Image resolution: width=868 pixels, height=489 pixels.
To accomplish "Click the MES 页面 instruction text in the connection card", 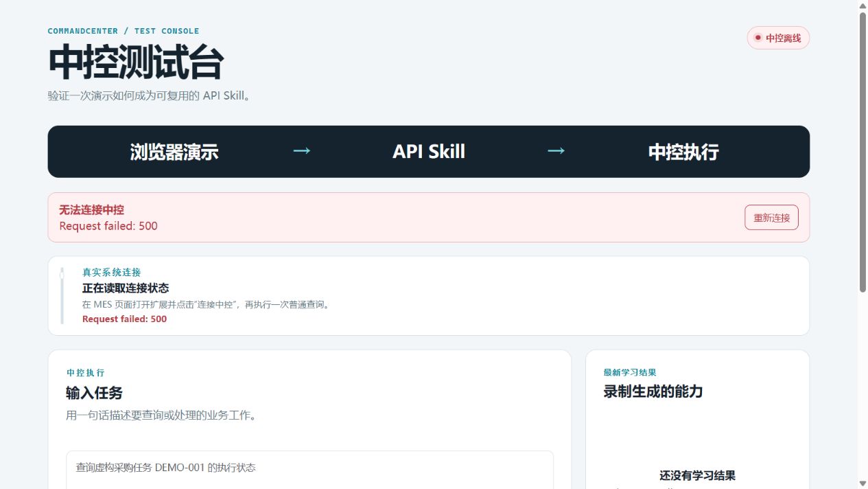I will point(207,304).
